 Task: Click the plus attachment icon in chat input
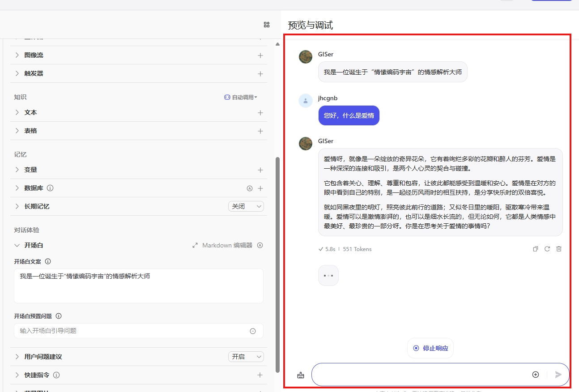tap(536, 375)
